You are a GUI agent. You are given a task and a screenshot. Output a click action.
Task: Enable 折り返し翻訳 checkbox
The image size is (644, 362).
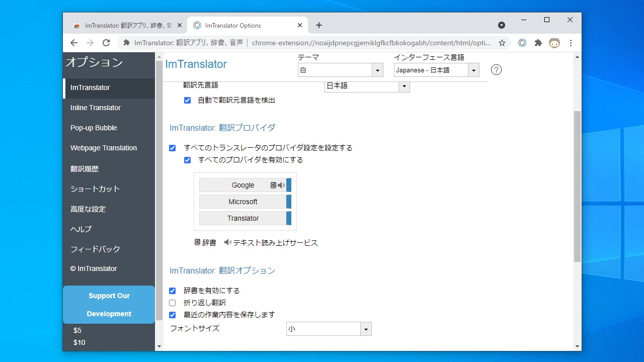(x=172, y=303)
